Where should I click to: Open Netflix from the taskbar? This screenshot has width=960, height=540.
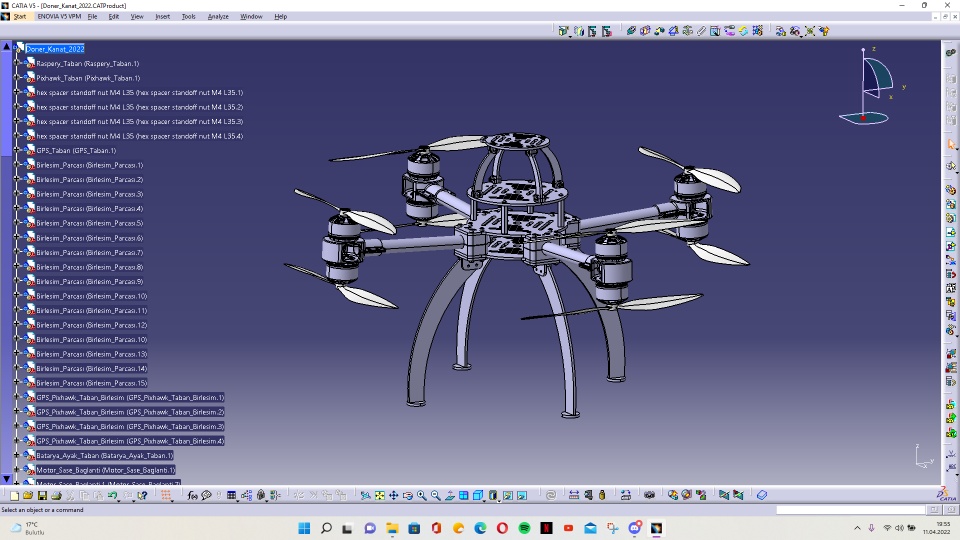click(x=547, y=528)
